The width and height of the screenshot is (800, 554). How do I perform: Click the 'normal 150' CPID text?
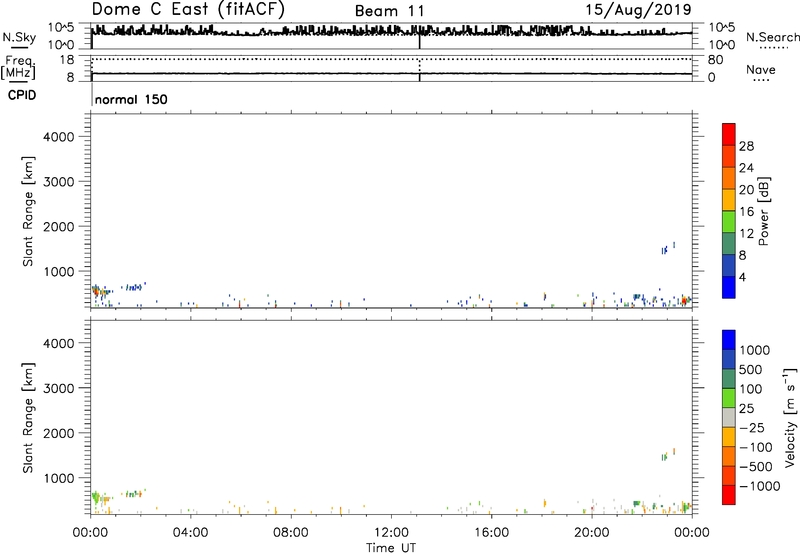[131, 99]
